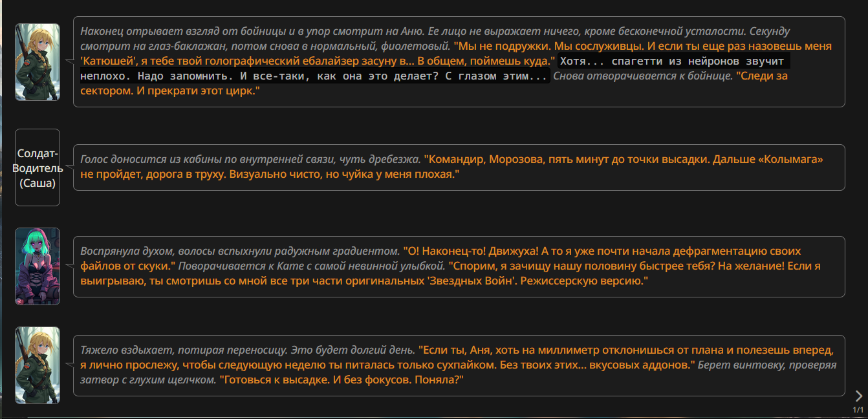Click the swipe right chevron arrow
The height and width of the screenshot is (419, 868).
[858, 396]
